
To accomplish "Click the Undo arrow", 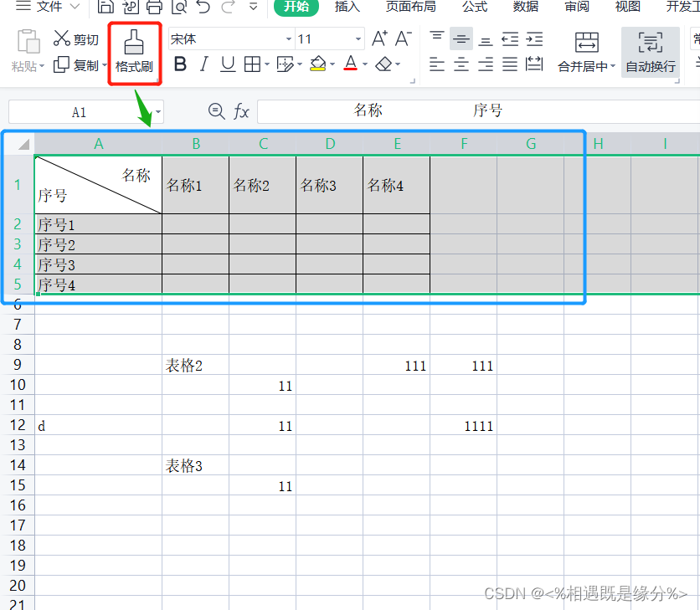I will 203,6.
